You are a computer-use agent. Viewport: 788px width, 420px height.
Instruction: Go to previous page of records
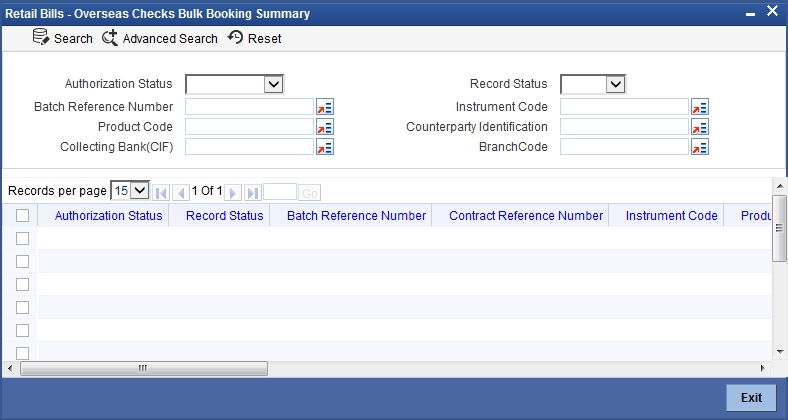coord(181,192)
